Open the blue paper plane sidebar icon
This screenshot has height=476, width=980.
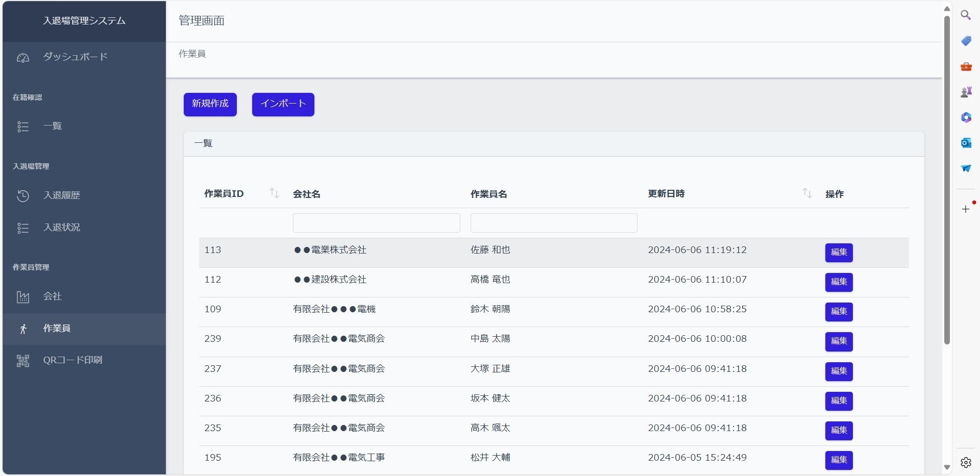[966, 168]
